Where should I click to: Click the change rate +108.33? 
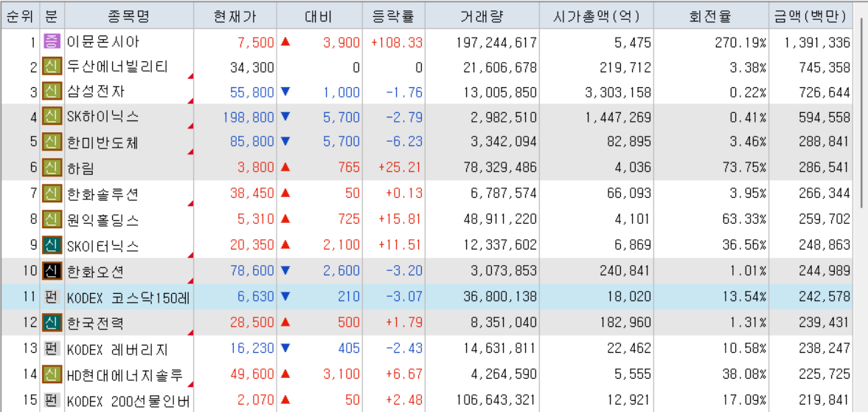[397, 42]
